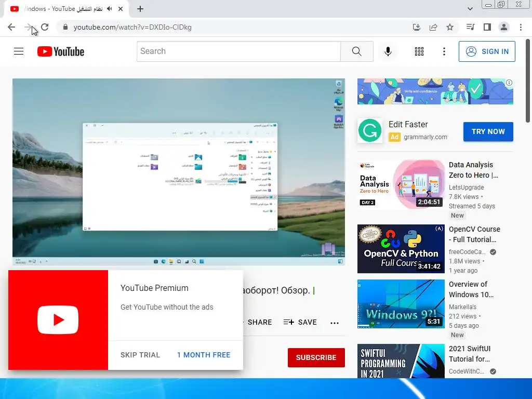The height and width of the screenshot is (399, 532).
Task: Search with your voice microphone
Action: point(388,51)
